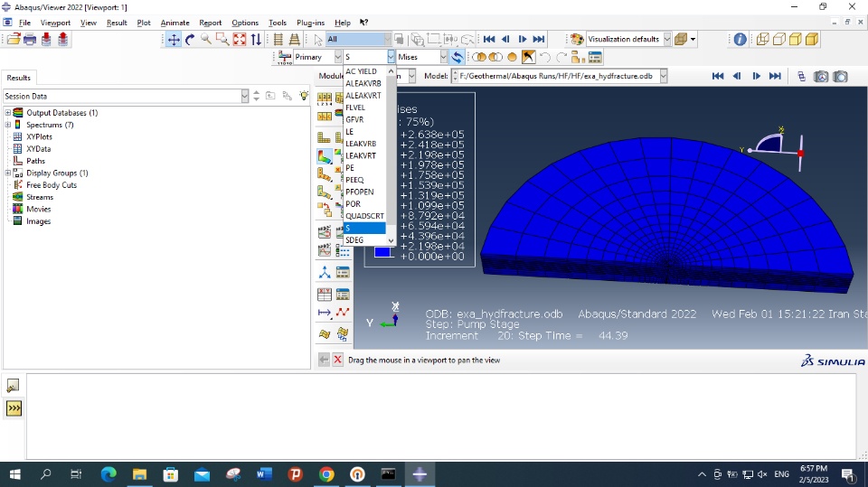Select the Pan View tool
The width and height of the screenshot is (868, 487).
174,40
